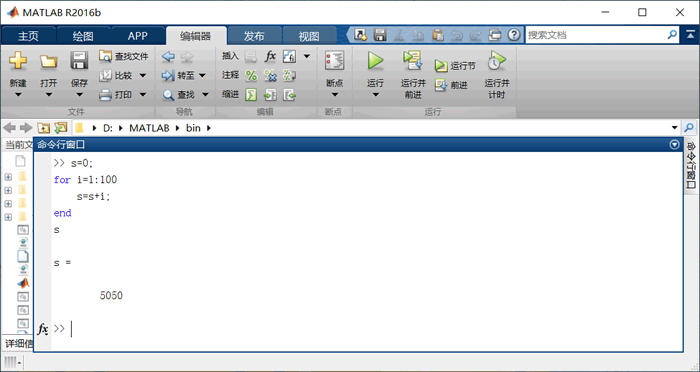Click Run and Advance (运行并前进) icon

413,61
